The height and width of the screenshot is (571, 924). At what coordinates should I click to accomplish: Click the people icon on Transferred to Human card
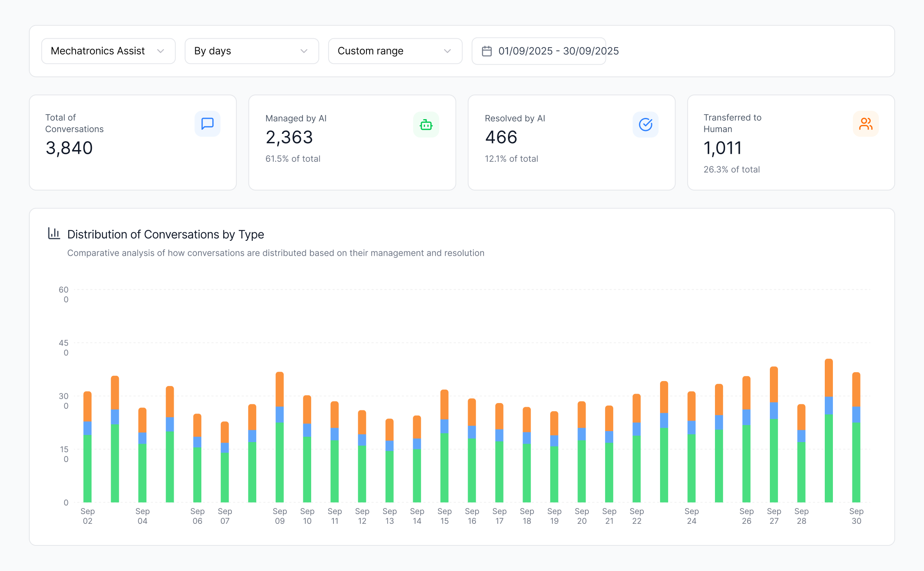(x=865, y=124)
